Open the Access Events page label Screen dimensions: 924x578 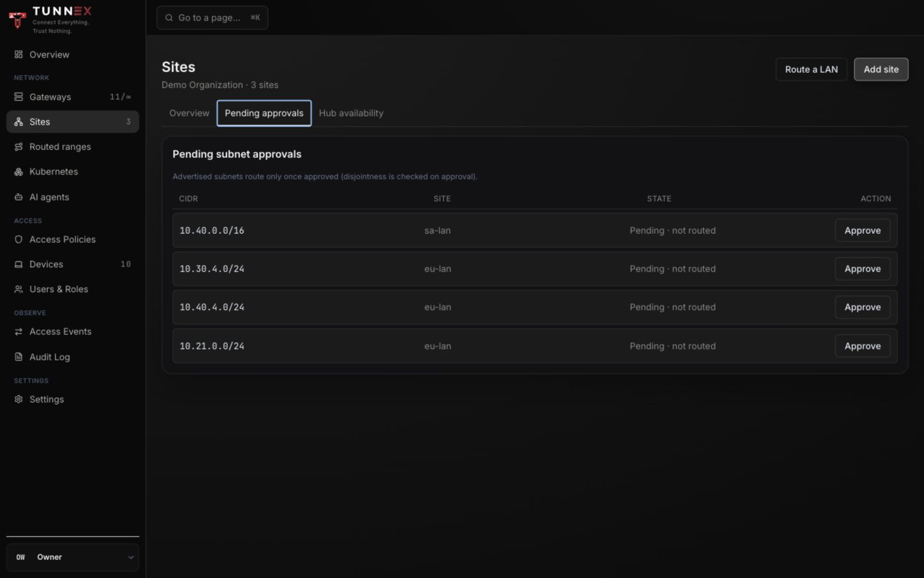(x=60, y=332)
